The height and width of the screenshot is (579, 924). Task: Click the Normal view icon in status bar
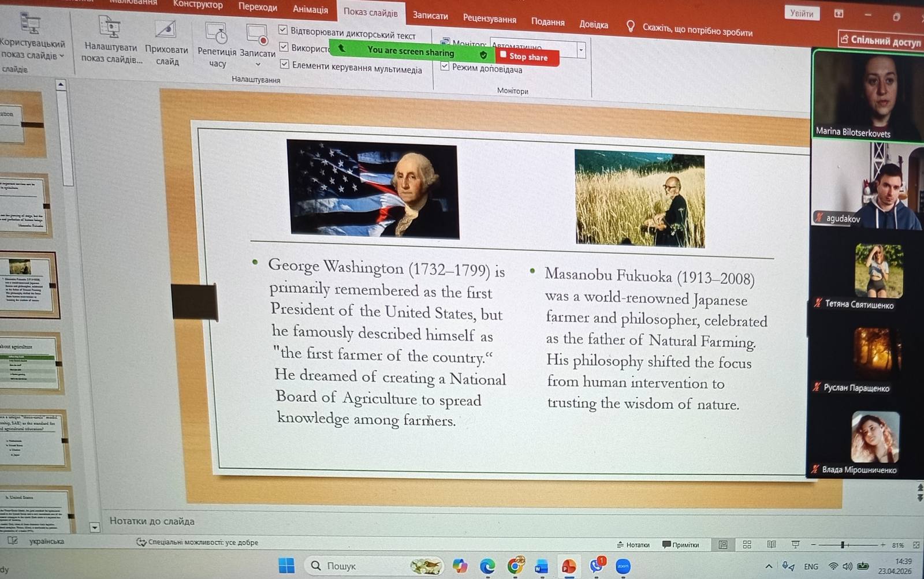[722, 544]
